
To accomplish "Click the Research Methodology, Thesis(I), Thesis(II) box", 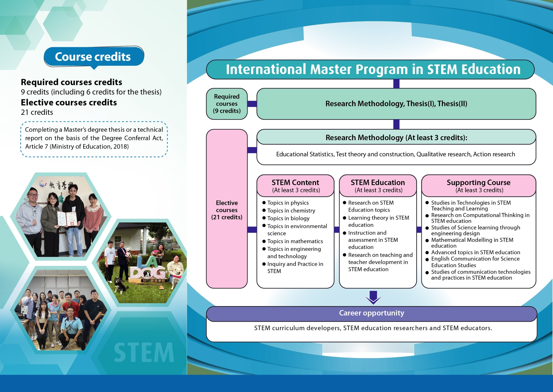I will click(396, 104).
